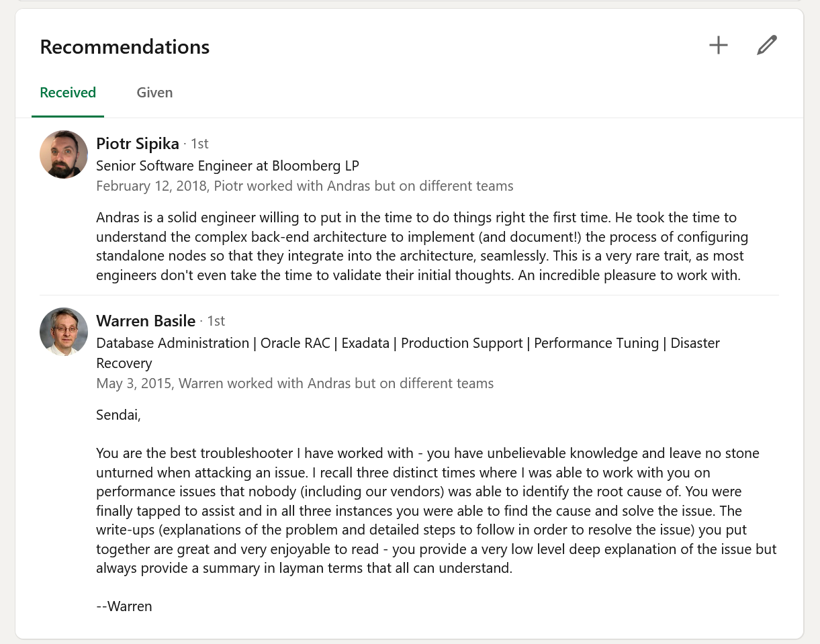Click the Recommendations section heading
Image resolution: width=820 pixels, height=644 pixels.
(125, 47)
